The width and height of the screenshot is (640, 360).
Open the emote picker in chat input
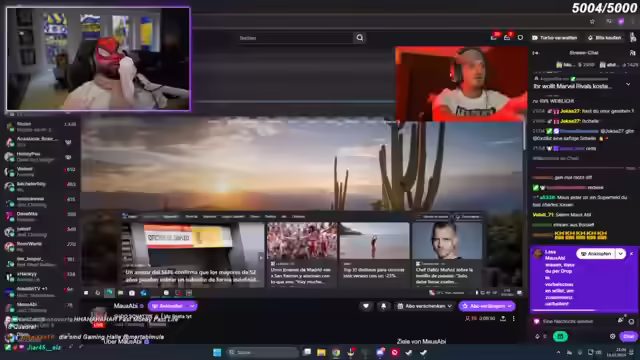[x=631, y=321]
